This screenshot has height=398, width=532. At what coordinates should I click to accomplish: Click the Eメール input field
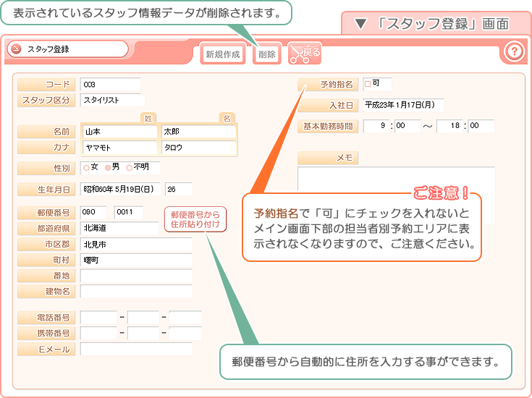click(136, 350)
